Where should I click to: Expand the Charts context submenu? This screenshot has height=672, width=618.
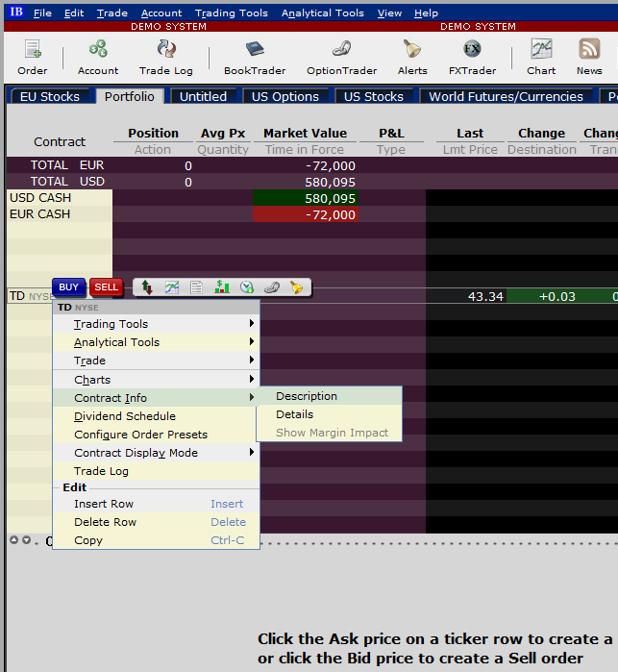(156, 380)
